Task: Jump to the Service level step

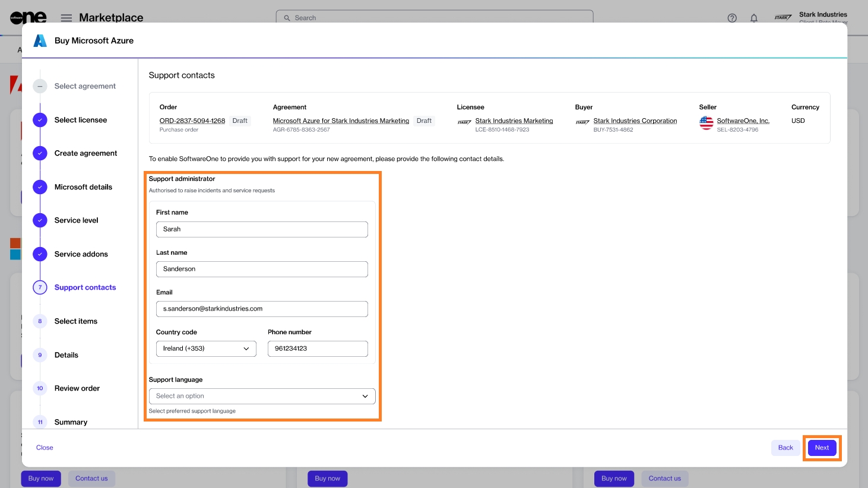Action: pyautogui.click(x=76, y=220)
